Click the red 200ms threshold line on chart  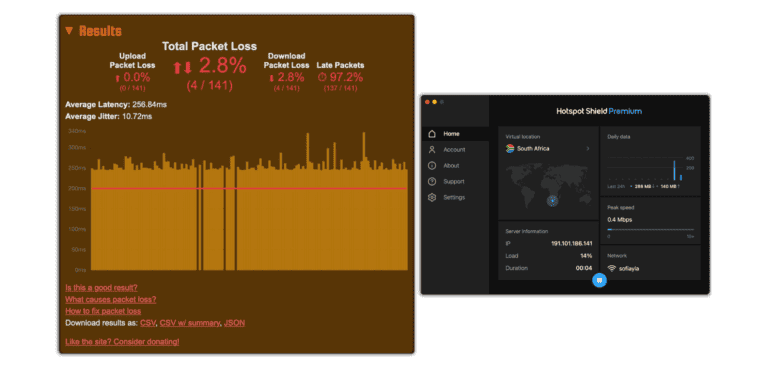coord(249,189)
